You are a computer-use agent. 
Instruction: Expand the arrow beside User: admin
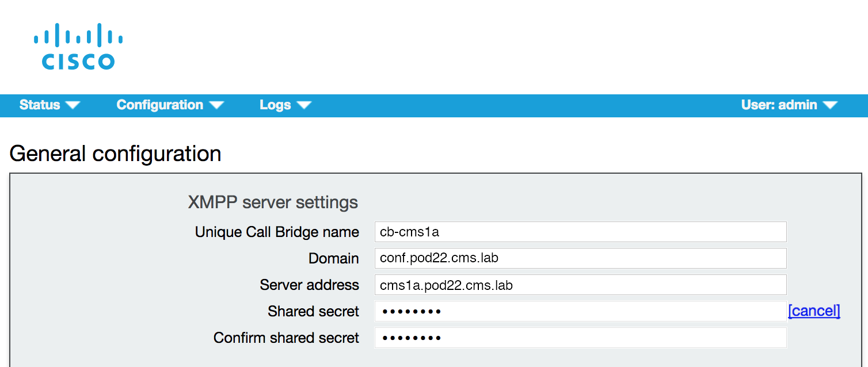(x=830, y=105)
